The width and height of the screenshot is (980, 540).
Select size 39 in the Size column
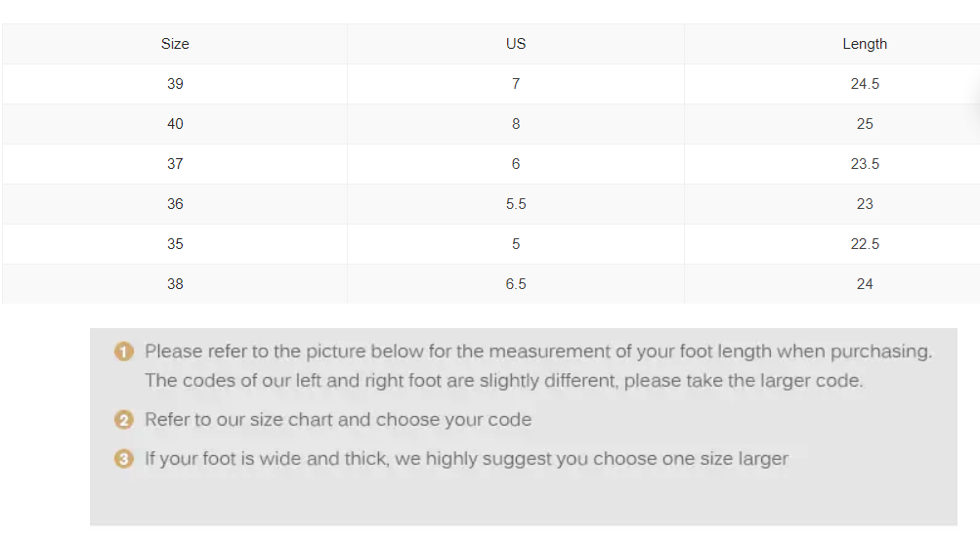pyautogui.click(x=175, y=84)
